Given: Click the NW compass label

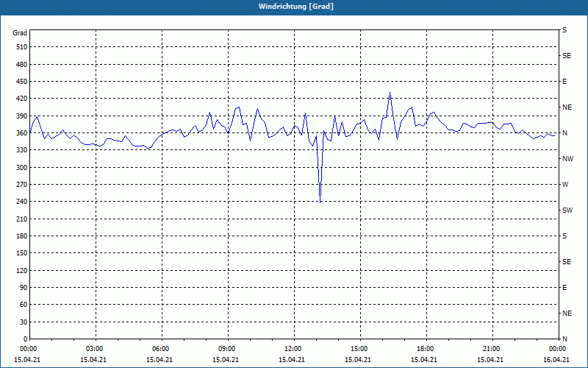Looking at the screenshot, I should click(x=567, y=159).
